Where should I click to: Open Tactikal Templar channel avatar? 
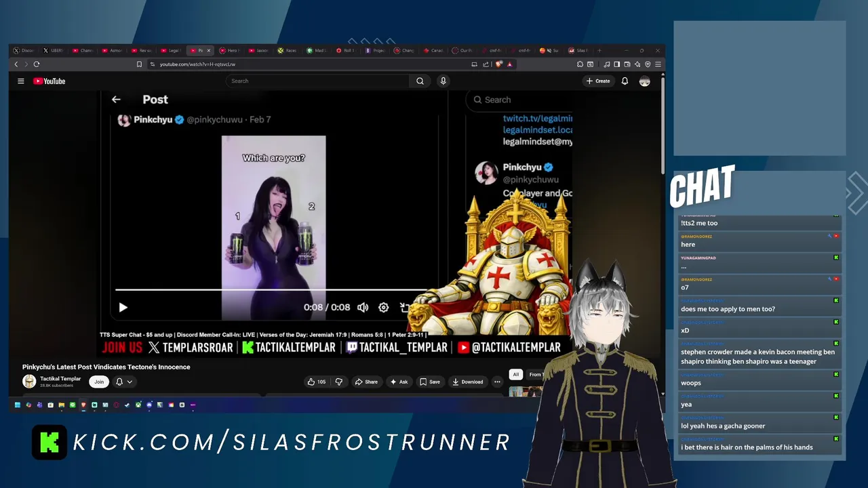tap(29, 382)
